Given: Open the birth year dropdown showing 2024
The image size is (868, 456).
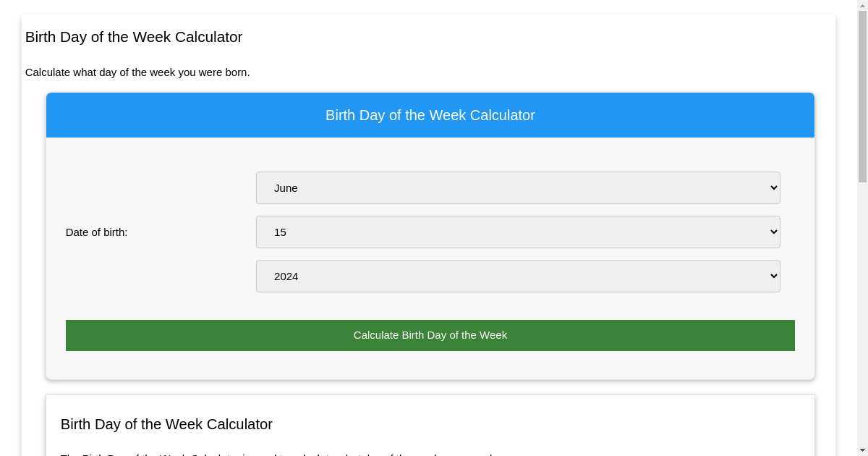Looking at the screenshot, I should [x=518, y=276].
